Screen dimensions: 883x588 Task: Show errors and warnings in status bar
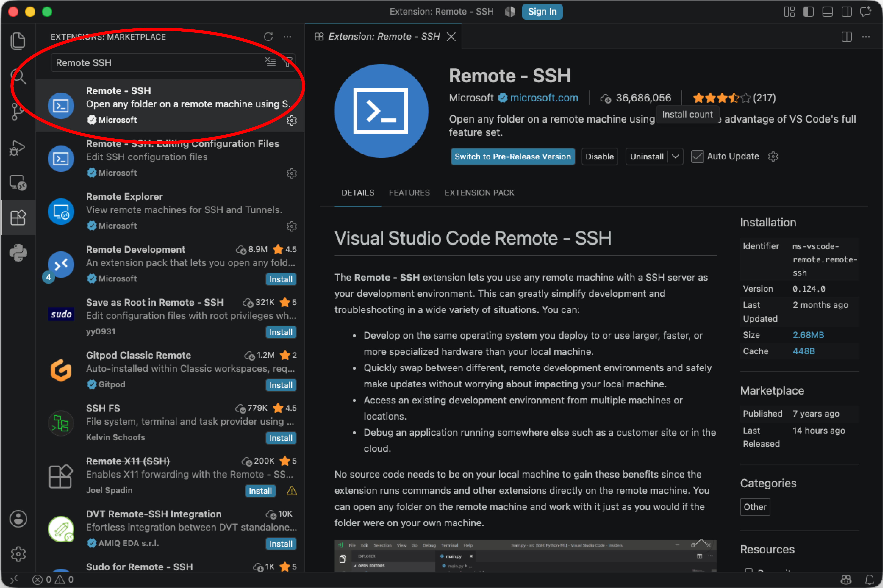point(53,580)
